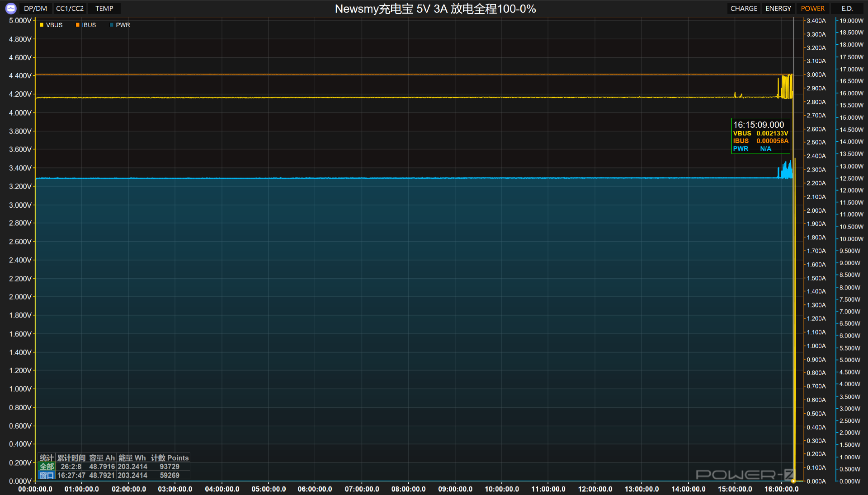Click the IBUS 0.000058A tooltip value
Screen dimensions: 868x495
[760, 141]
